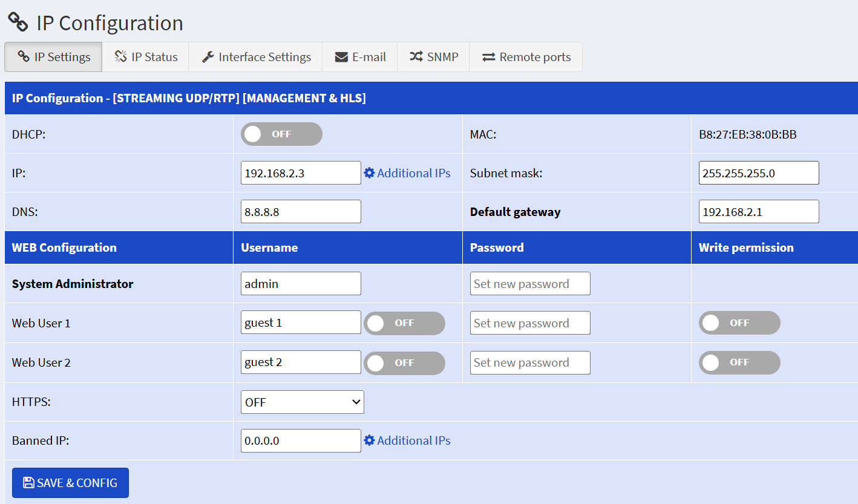The width and height of the screenshot is (858, 504).
Task: Click the 'Subnet mask:' label
Action: 506,173
